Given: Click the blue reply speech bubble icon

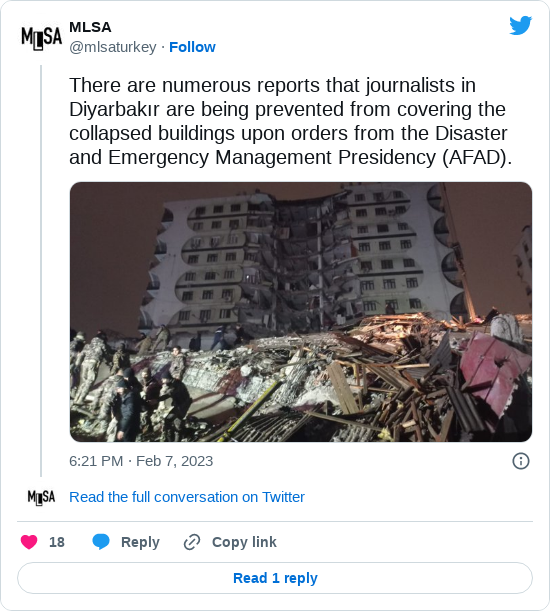Looking at the screenshot, I should (x=101, y=542).
